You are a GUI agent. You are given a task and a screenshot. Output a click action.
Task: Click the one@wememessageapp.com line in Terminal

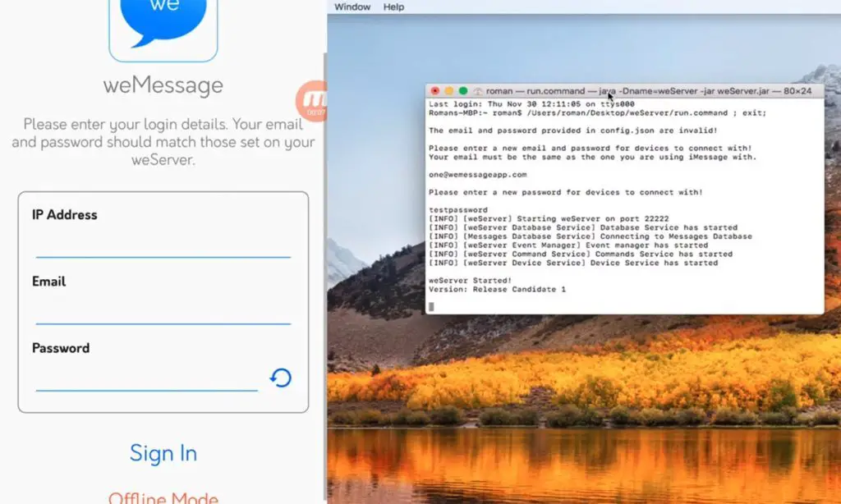tap(477, 175)
